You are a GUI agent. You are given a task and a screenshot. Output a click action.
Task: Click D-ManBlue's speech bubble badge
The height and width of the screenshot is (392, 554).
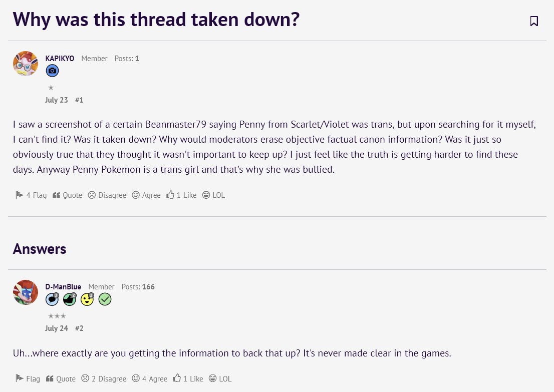pyautogui.click(x=52, y=299)
